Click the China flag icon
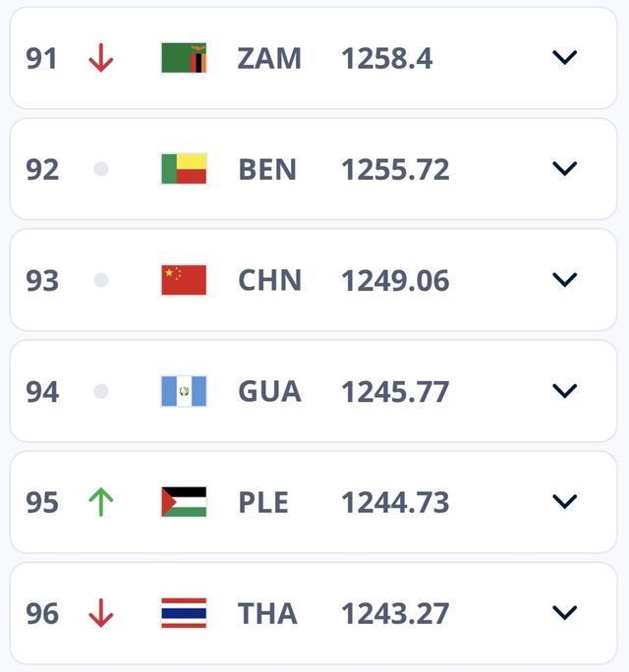The image size is (629, 672). pyautogui.click(x=184, y=280)
